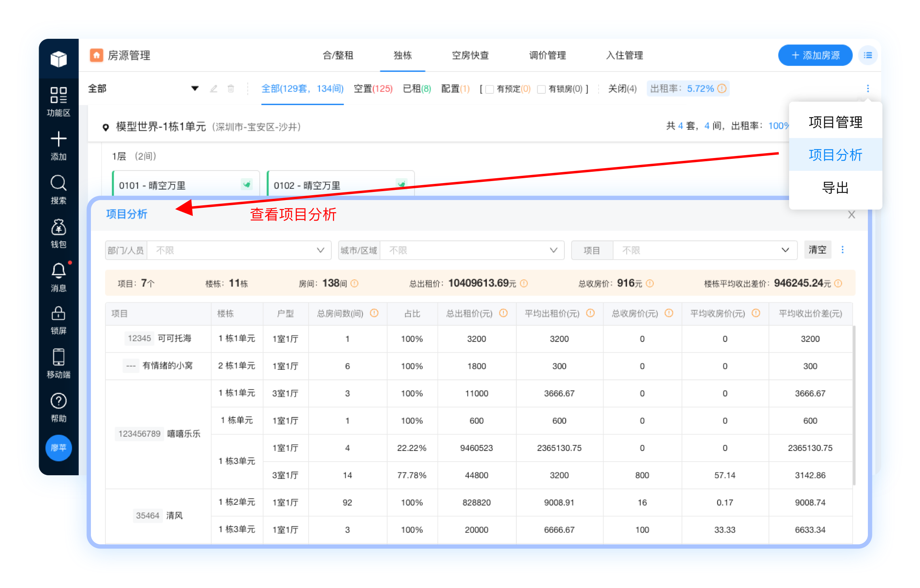
Task: Click the analysis table vertical scrollbar
Action: click(854, 405)
